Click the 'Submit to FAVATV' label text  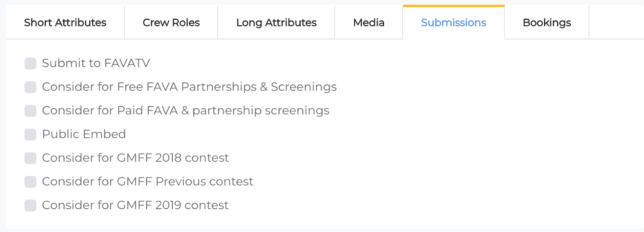96,63
